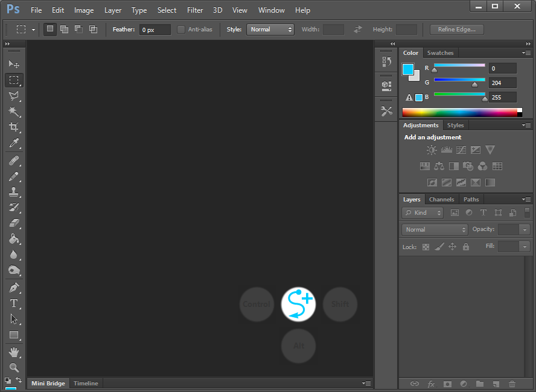
Task: Select the Move tool
Action: point(13,64)
